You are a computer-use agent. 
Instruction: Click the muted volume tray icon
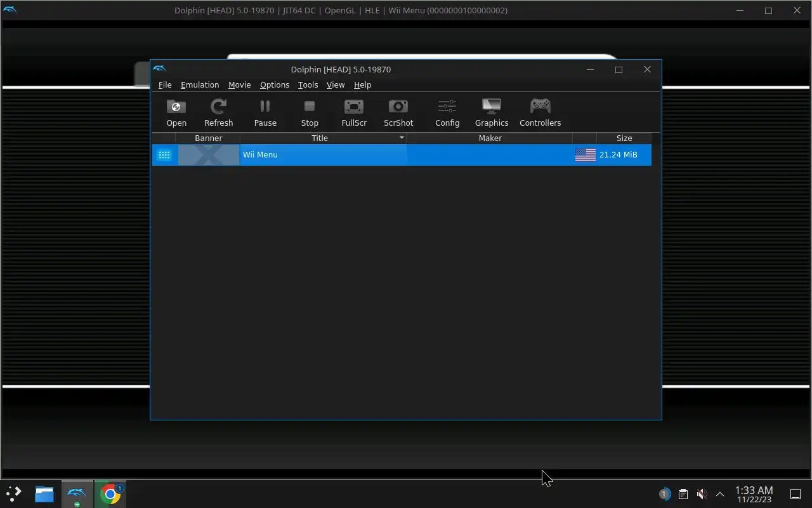[702, 493]
